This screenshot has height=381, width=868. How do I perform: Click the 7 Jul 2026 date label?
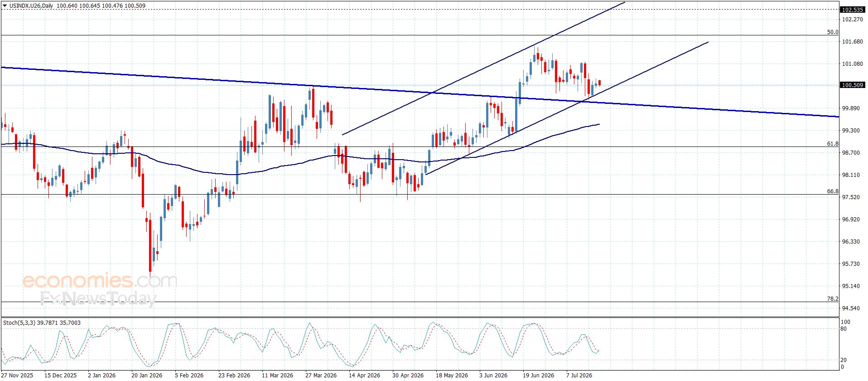tap(579, 375)
